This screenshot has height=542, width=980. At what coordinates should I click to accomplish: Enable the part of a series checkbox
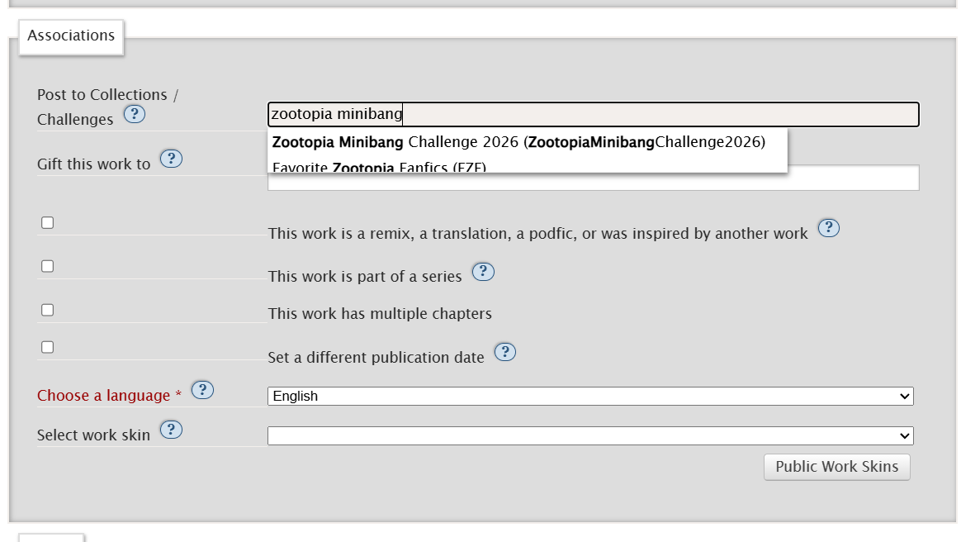[48, 266]
